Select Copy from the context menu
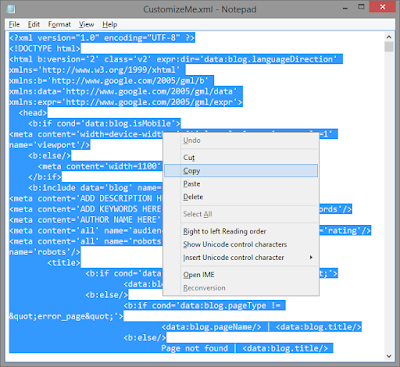 [x=241, y=171]
